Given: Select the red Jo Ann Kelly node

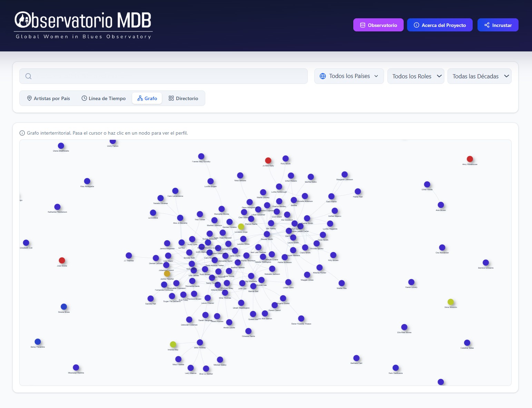Looking at the screenshot, I should [x=268, y=160].
